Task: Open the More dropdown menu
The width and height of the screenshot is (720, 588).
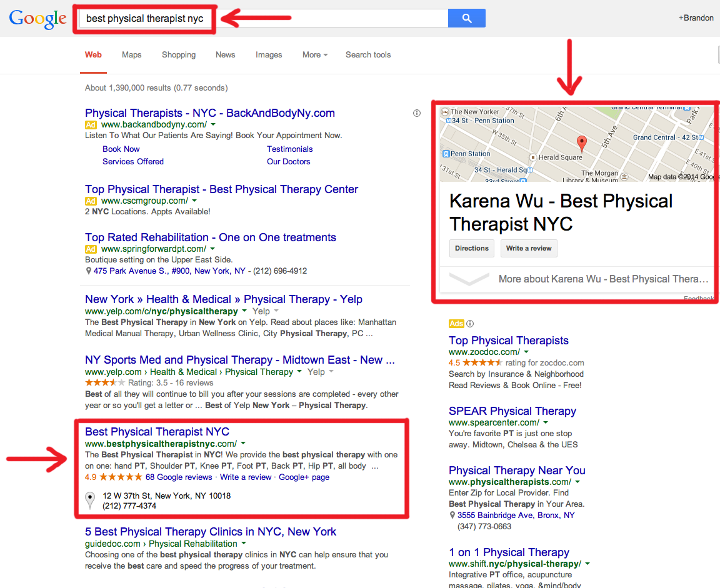Action: 315,54
